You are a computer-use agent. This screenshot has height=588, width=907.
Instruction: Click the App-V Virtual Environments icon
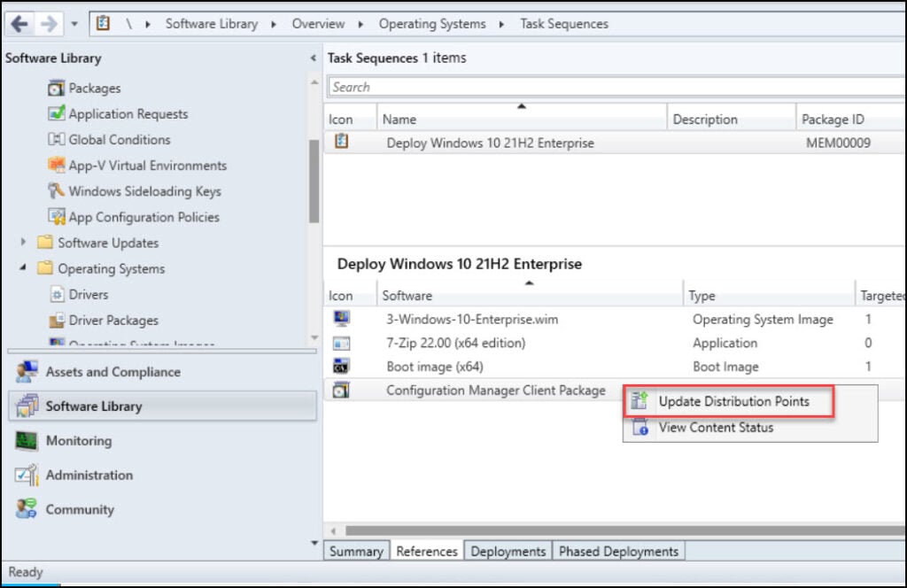[x=56, y=165]
